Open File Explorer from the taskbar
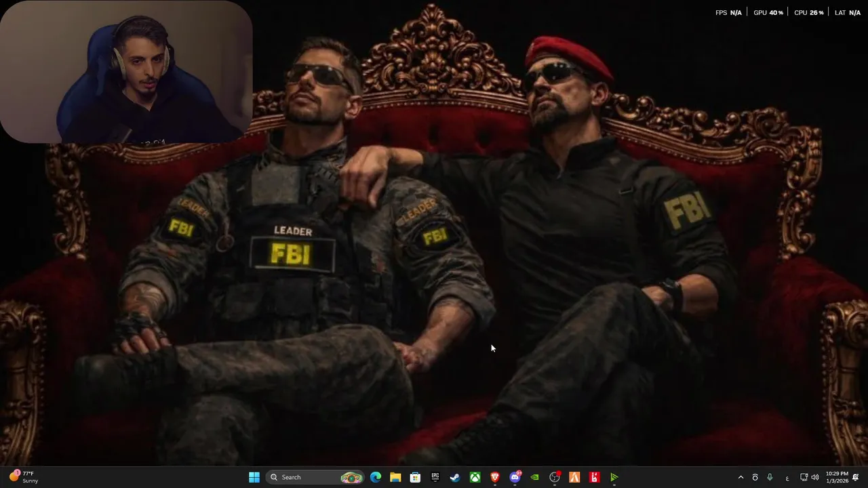Screen dimensions: 868x488 pos(395,477)
